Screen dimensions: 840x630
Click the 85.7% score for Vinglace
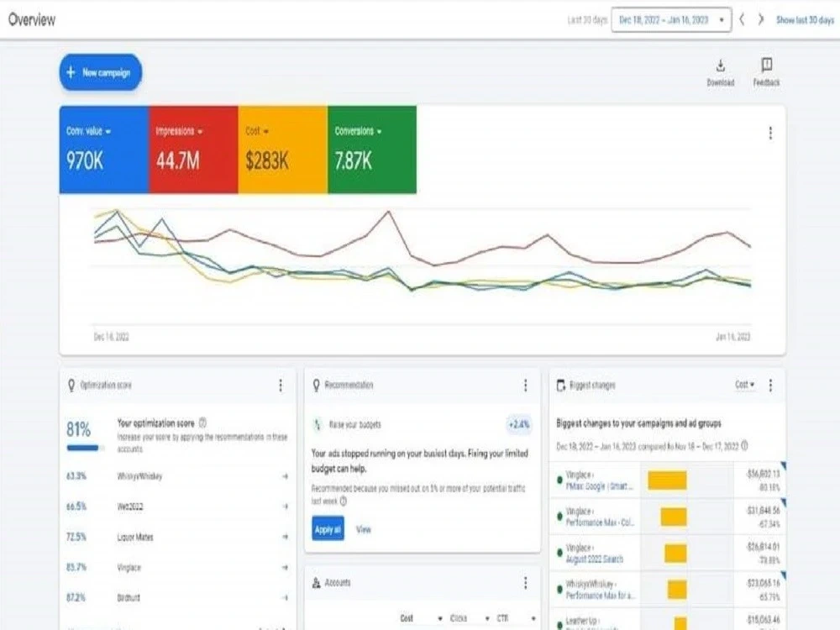pos(76,567)
